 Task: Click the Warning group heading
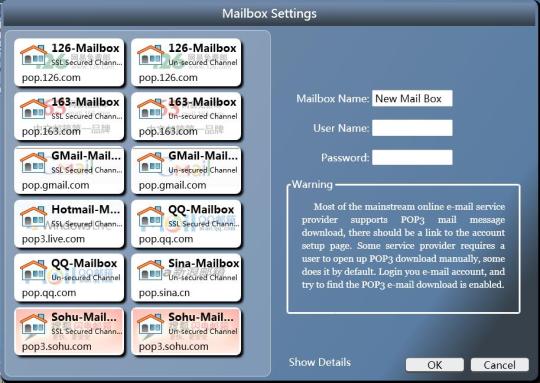coord(312,185)
